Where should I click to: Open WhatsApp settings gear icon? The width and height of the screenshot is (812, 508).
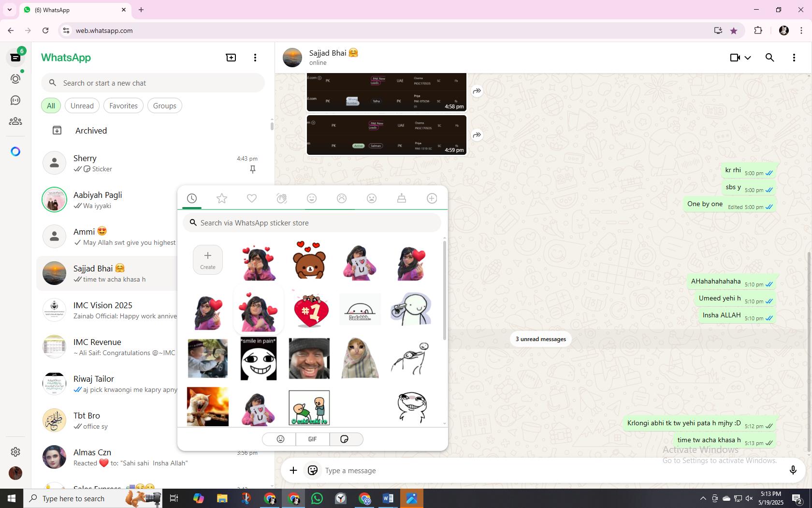click(x=15, y=451)
